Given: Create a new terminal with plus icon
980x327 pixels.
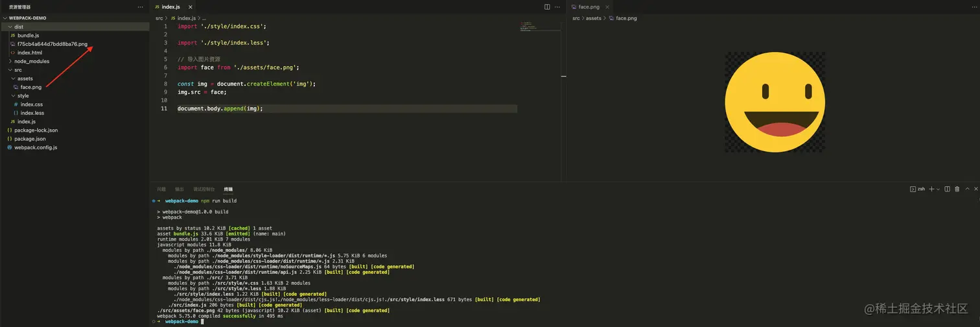Looking at the screenshot, I should [x=931, y=189].
